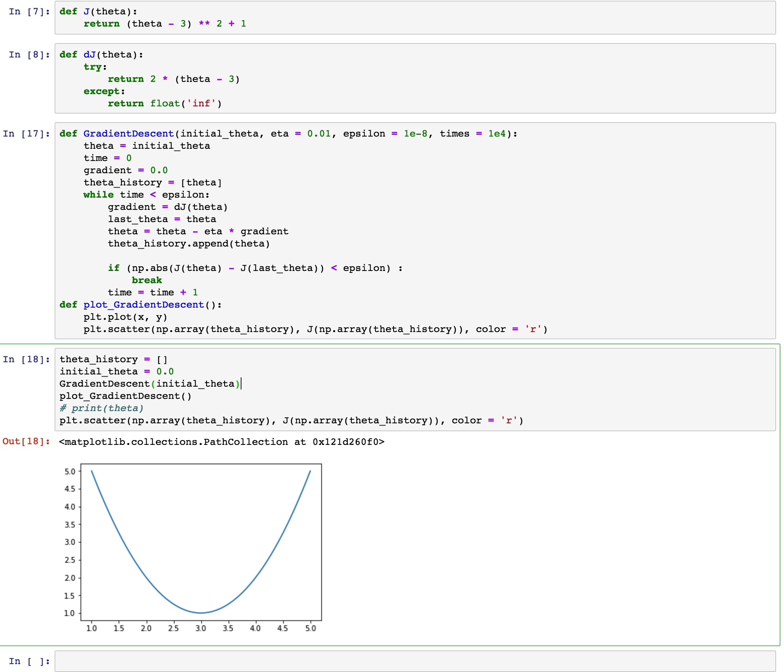Click the 'def plot_GradientDescent():' line

pyautogui.click(x=141, y=305)
